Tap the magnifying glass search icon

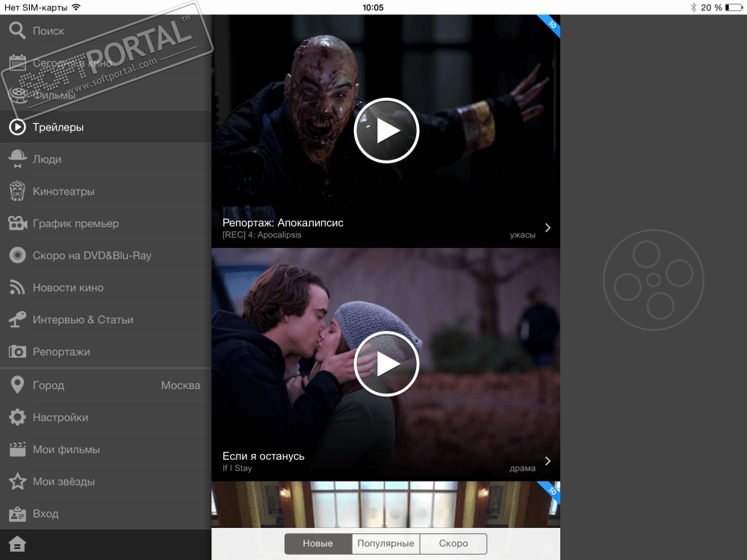[x=17, y=31]
